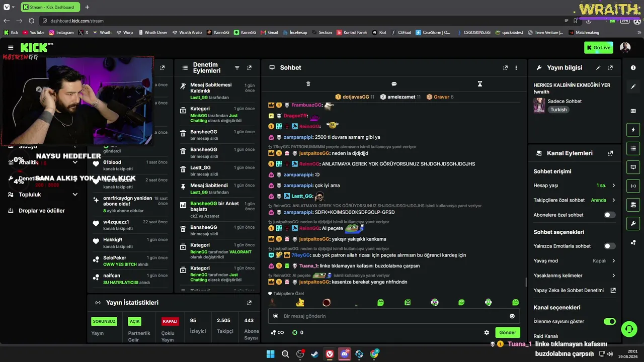Click the Go Live button
Image resolution: width=644 pixels, height=362 pixels.
coord(599,48)
